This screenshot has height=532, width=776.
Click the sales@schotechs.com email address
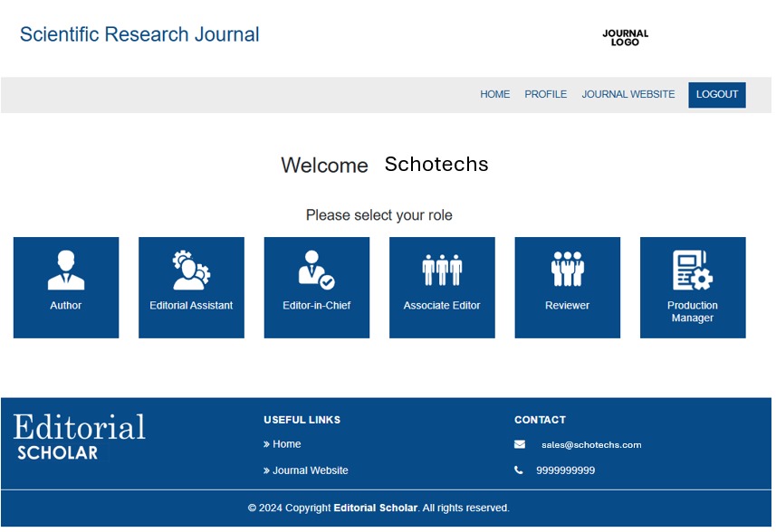(590, 445)
